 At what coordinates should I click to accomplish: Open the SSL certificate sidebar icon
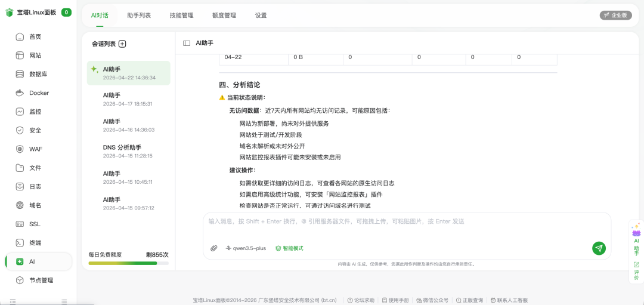pos(19,224)
